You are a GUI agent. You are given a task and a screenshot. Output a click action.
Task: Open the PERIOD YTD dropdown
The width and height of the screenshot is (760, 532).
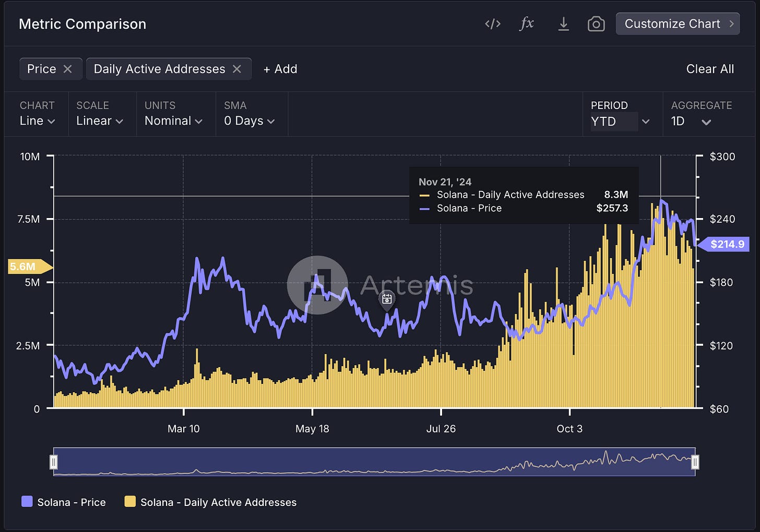621,122
